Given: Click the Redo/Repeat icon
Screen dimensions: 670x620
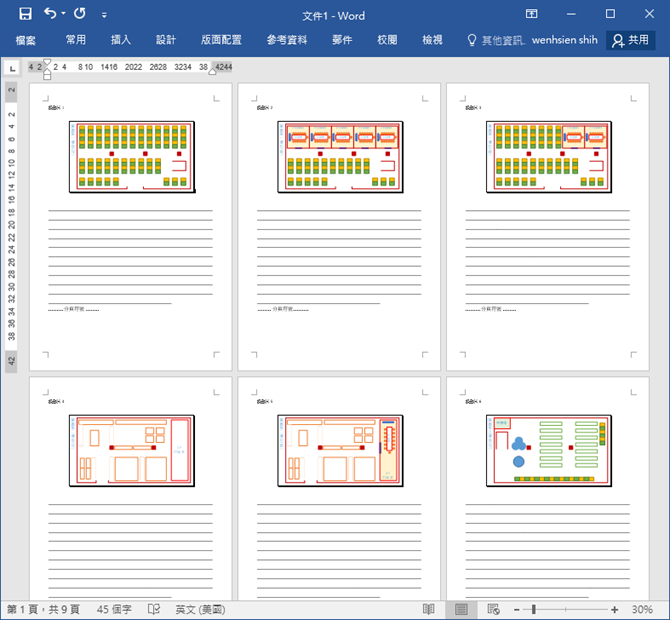Looking at the screenshot, I should click(79, 14).
